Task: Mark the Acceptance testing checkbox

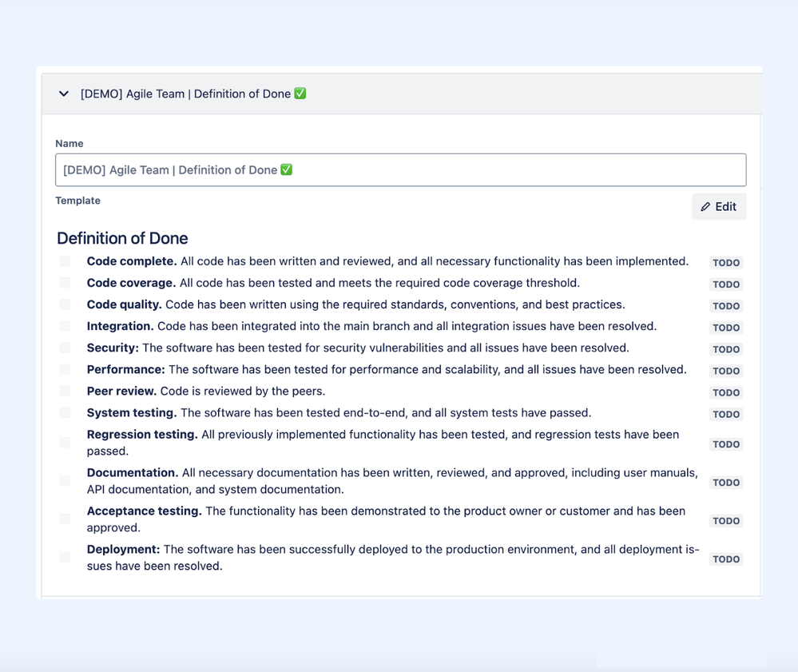Action: [66, 519]
